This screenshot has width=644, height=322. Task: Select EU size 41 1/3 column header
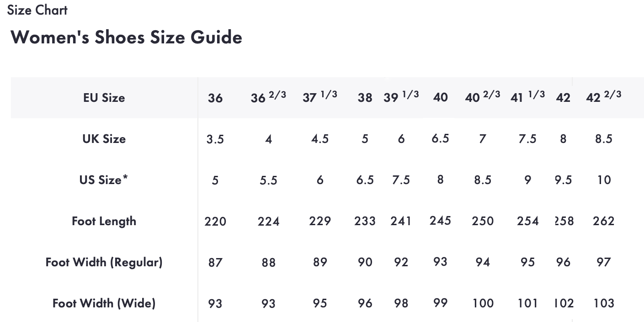[527, 97]
